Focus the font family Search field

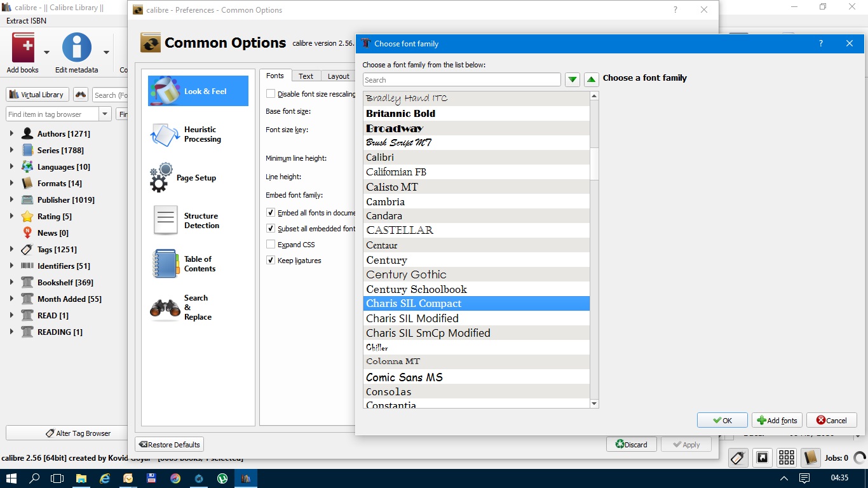point(462,79)
